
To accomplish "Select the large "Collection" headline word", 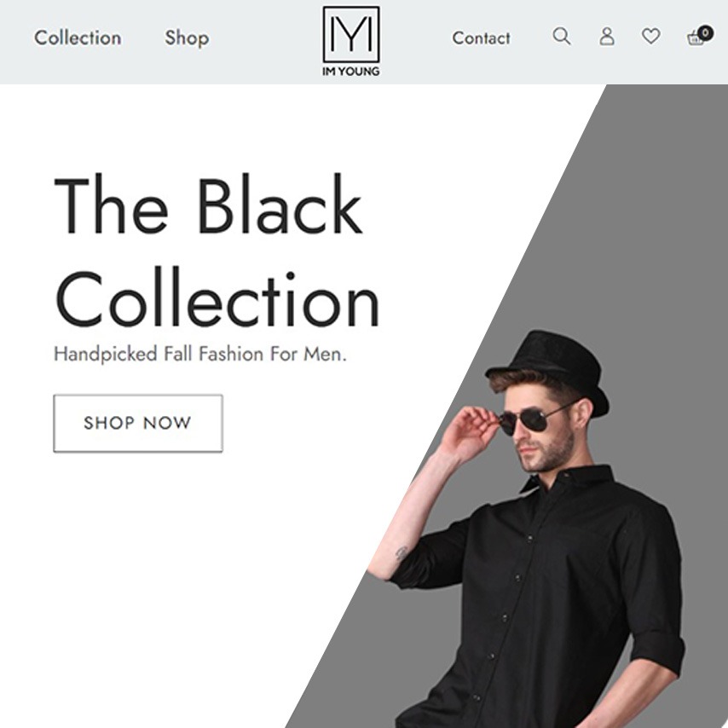I will point(217,298).
